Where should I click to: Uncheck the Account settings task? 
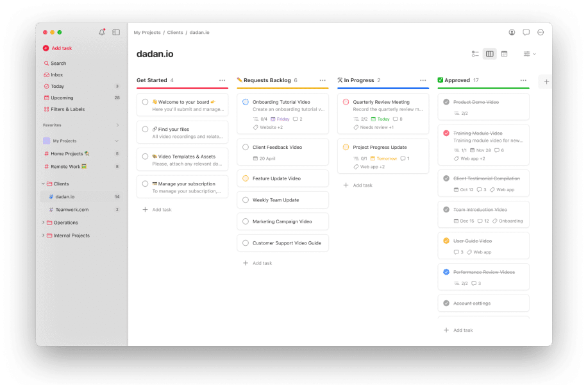[446, 304]
